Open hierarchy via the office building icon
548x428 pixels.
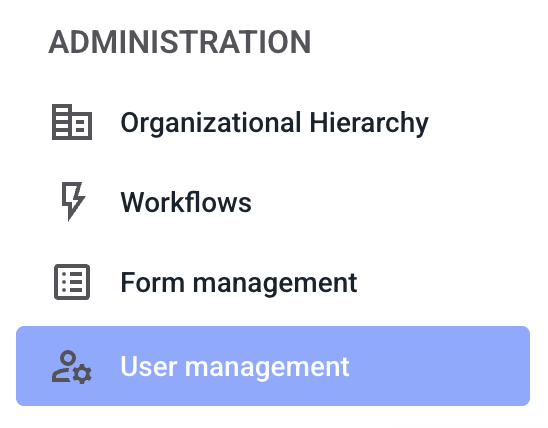point(72,122)
